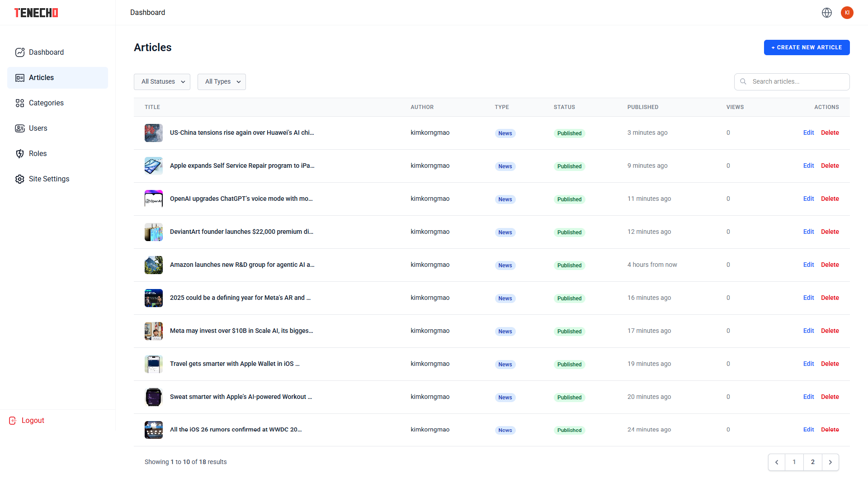Viewport: 868px width, 493px height.
Task: Select page 1 in pagination
Action: [x=794, y=462]
